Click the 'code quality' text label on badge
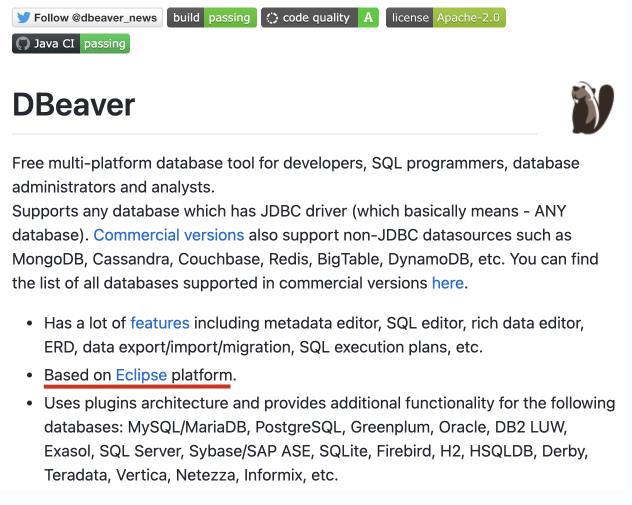Image resolution: width=632 pixels, height=505 pixels. pos(316,18)
